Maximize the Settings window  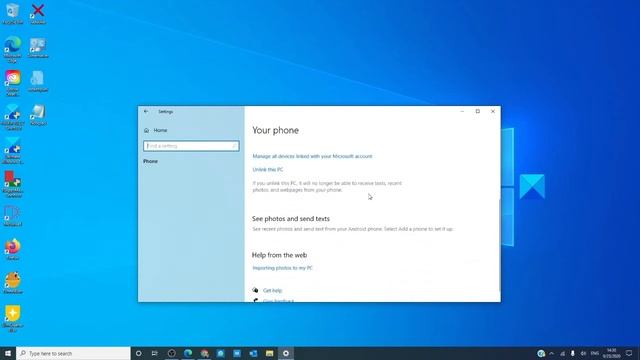pyautogui.click(x=478, y=111)
